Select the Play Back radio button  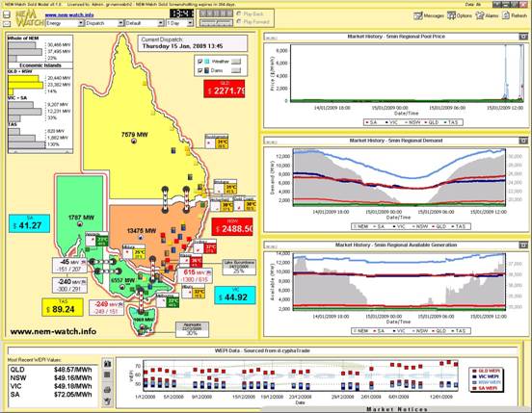tap(238, 13)
